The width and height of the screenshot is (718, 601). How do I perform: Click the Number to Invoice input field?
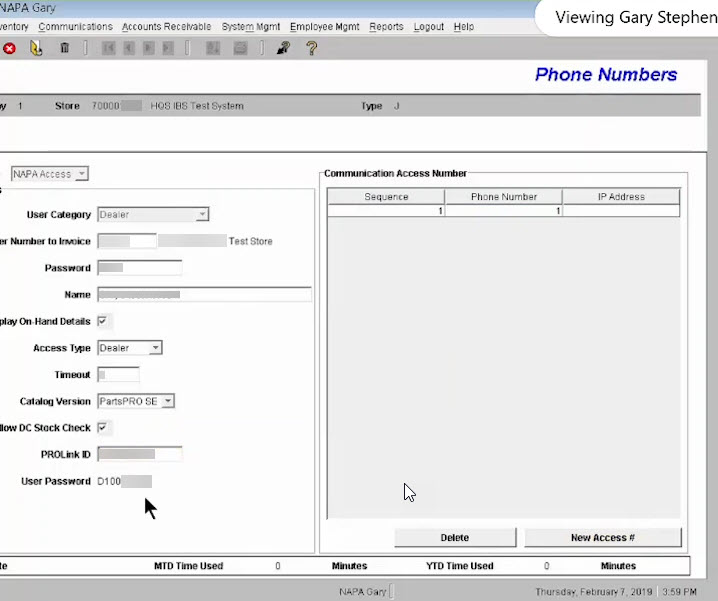point(127,241)
